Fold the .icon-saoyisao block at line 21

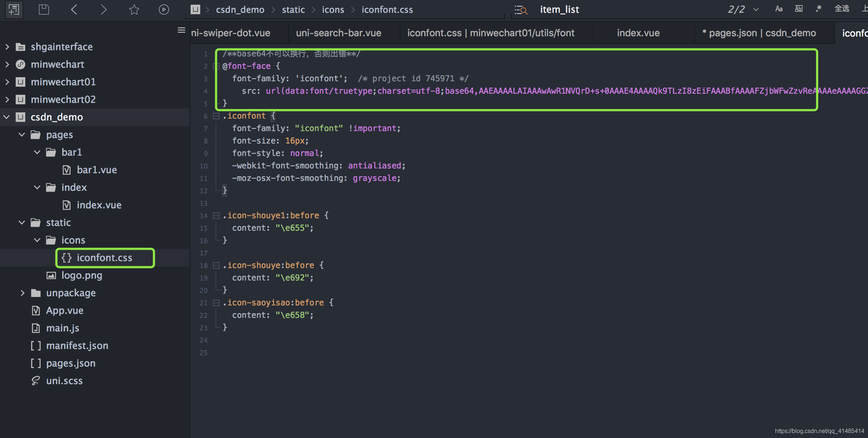[x=216, y=303]
